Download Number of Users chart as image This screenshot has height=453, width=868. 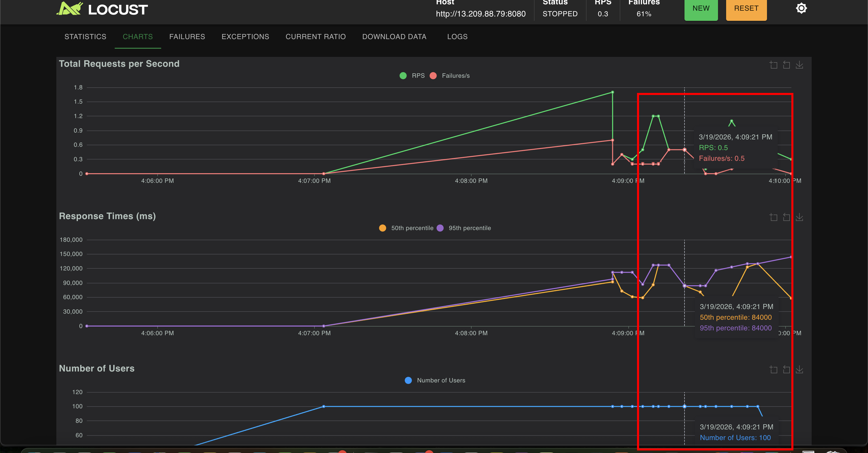[x=799, y=369]
